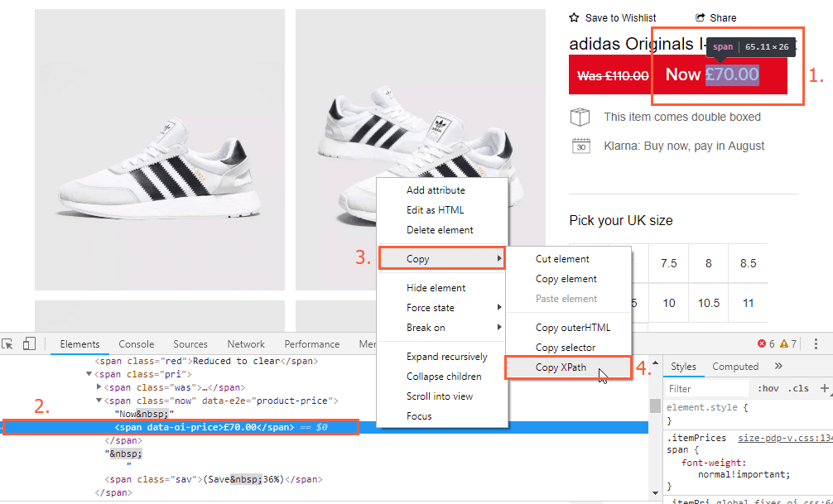This screenshot has height=504, width=833.
Task: Click the Klarna calendar icon
Action: tap(580, 146)
